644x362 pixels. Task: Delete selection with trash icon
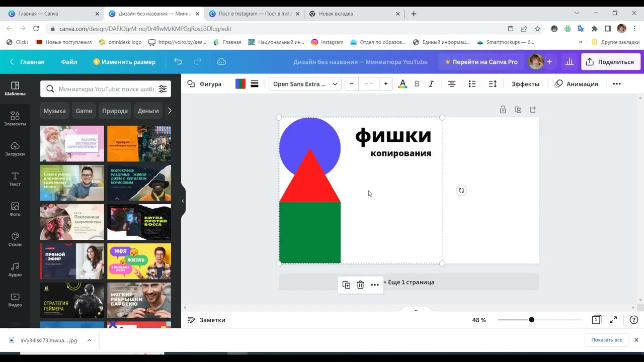pos(360,285)
